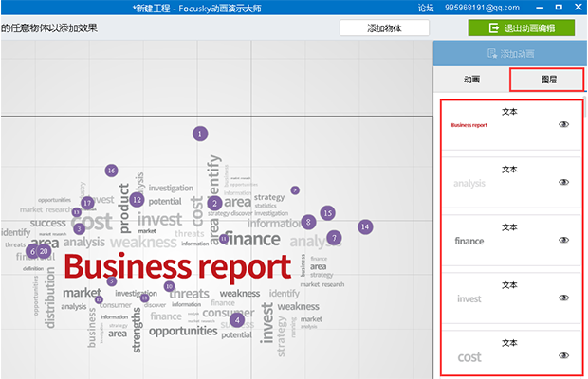
Task: Select the vertical strengths text on canvas
Action: [x=137, y=330]
